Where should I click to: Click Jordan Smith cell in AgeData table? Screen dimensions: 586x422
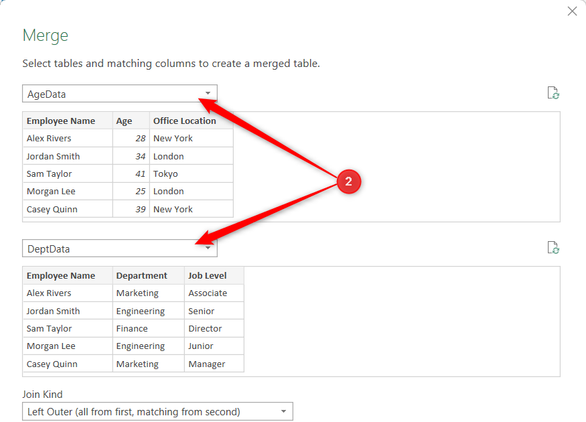point(67,156)
